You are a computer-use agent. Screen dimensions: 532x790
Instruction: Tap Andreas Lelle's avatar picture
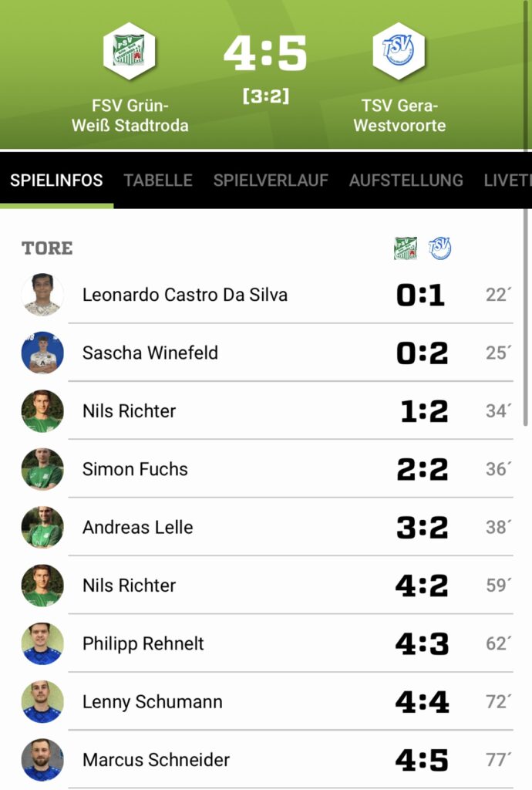click(42, 527)
